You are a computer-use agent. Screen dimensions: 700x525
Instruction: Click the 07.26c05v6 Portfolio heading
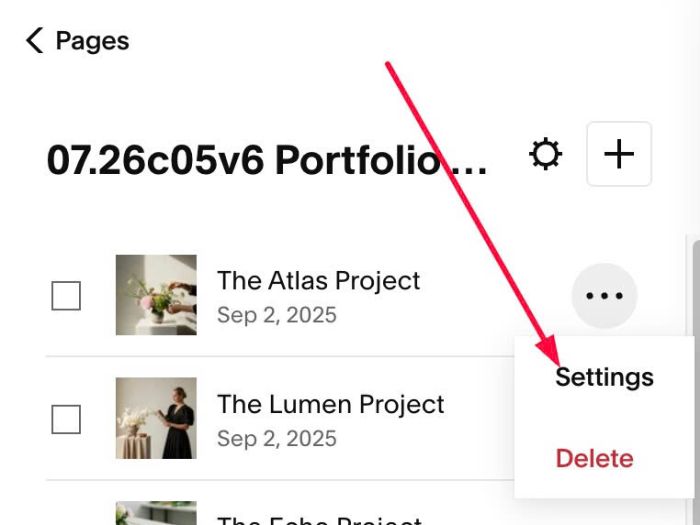(x=267, y=160)
